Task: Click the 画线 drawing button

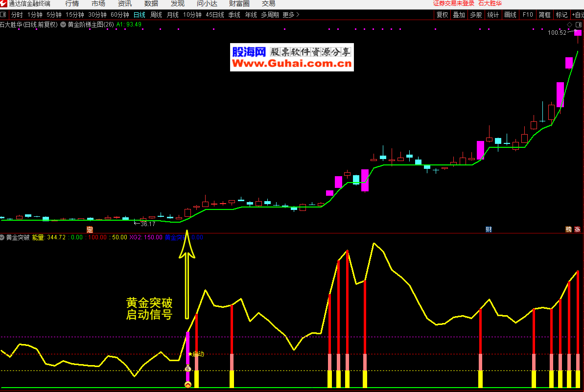Action: coord(510,15)
